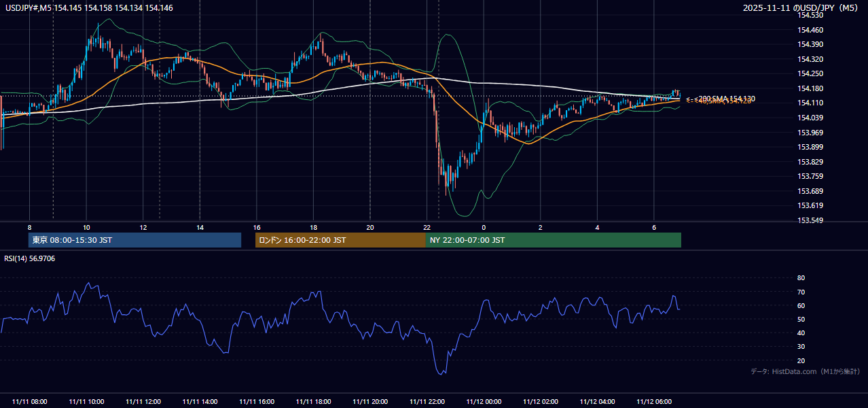The width and height of the screenshot is (868, 408).
Task: Click the 11/12 04:00 date label
Action: click(597, 402)
